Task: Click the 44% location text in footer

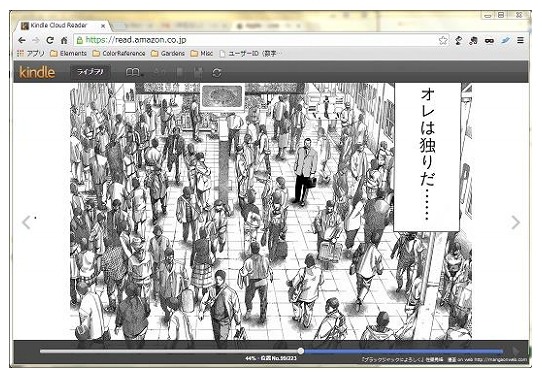Action: click(x=271, y=358)
